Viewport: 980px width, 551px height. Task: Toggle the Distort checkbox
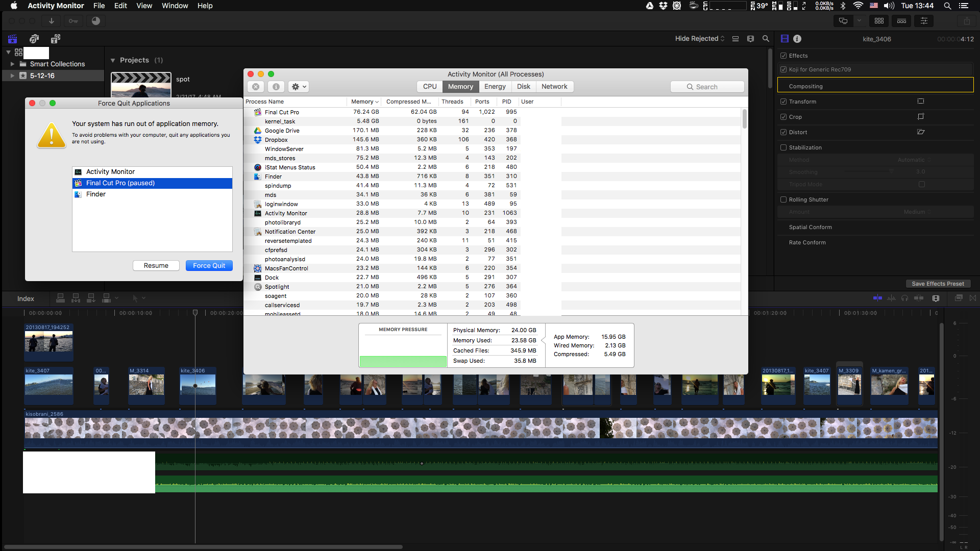tap(783, 132)
